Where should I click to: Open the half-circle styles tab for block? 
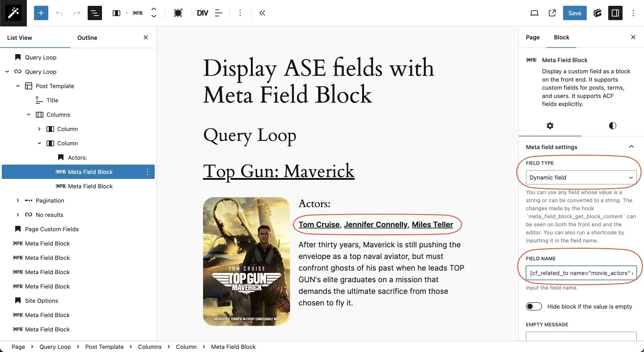(x=613, y=126)
